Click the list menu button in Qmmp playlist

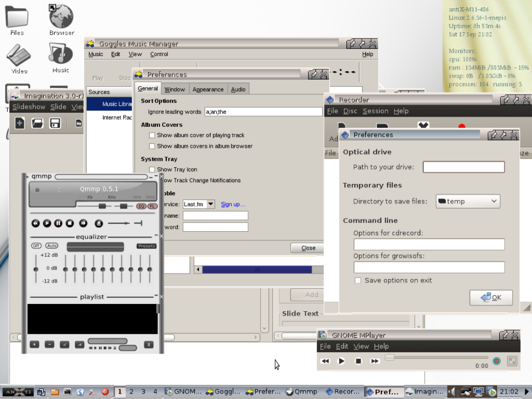[x=149, y=345]
